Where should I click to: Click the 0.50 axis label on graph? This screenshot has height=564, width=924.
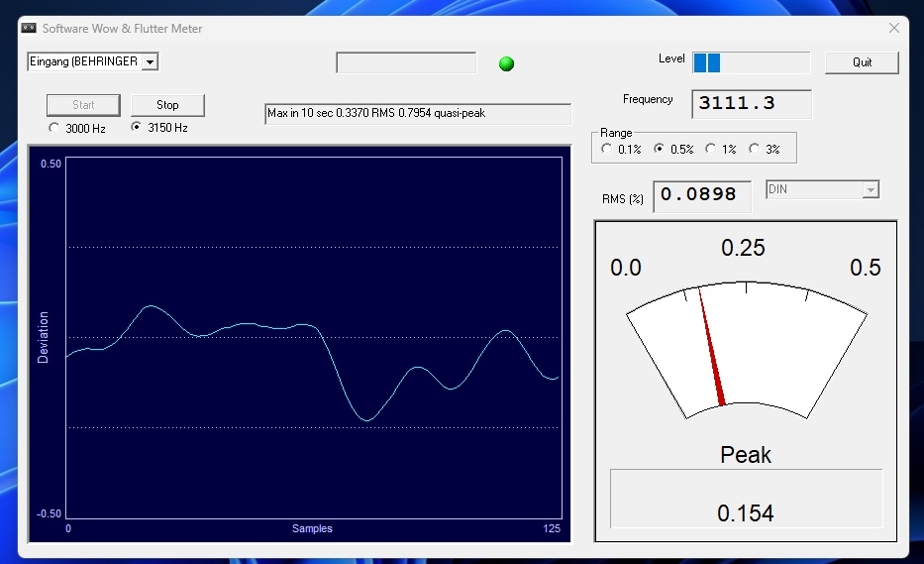tap(51, 164)
